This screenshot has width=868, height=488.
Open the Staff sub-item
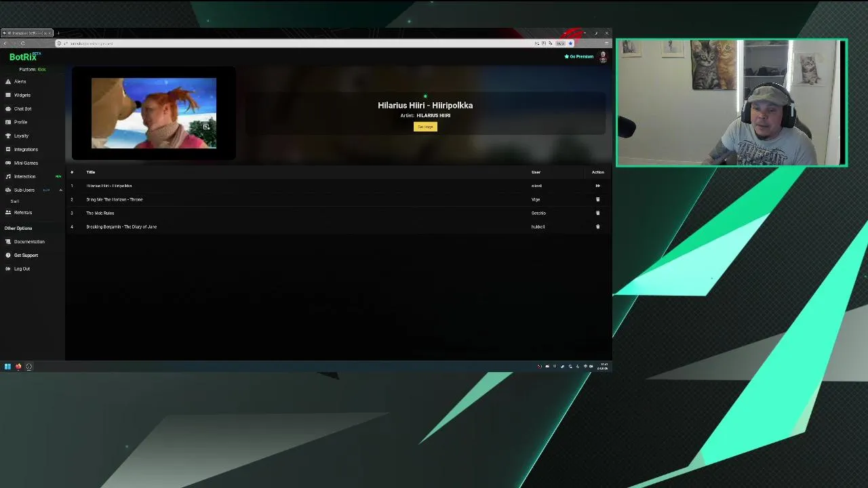click(x=15, y=201)
